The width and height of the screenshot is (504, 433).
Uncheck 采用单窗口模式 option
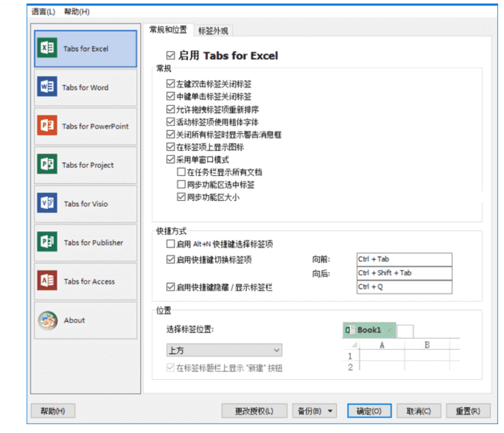point(170,159)
